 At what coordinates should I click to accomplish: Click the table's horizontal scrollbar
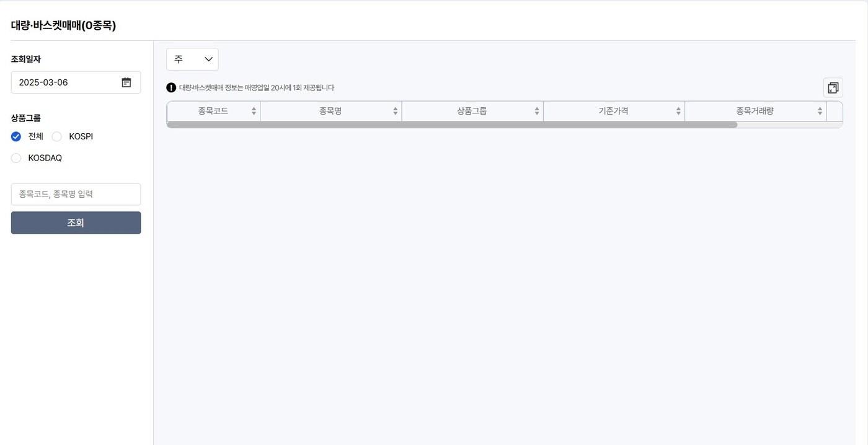[453, 124]
